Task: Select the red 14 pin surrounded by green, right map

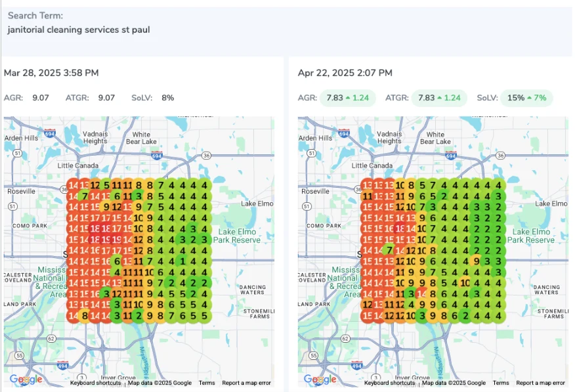Action: (423, 294)
